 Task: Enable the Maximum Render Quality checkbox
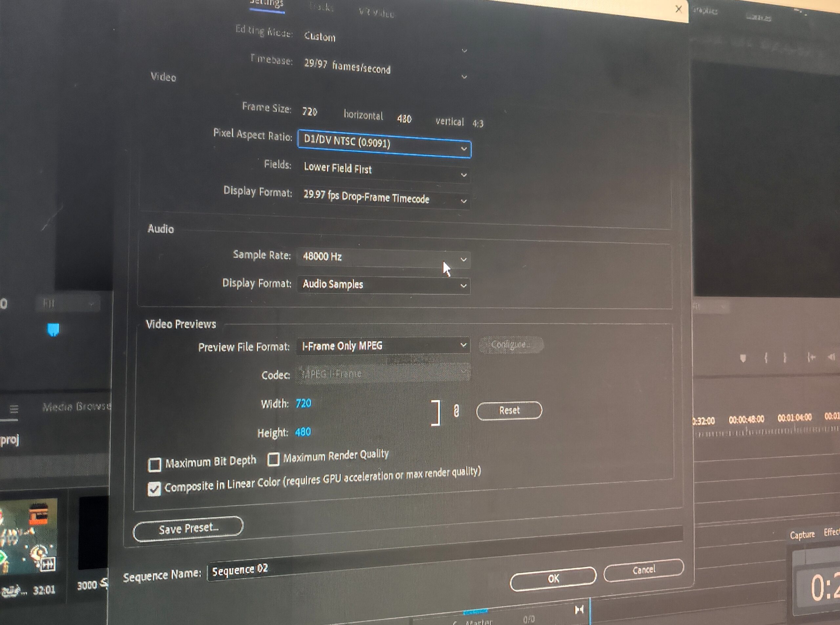click(273, 459)
